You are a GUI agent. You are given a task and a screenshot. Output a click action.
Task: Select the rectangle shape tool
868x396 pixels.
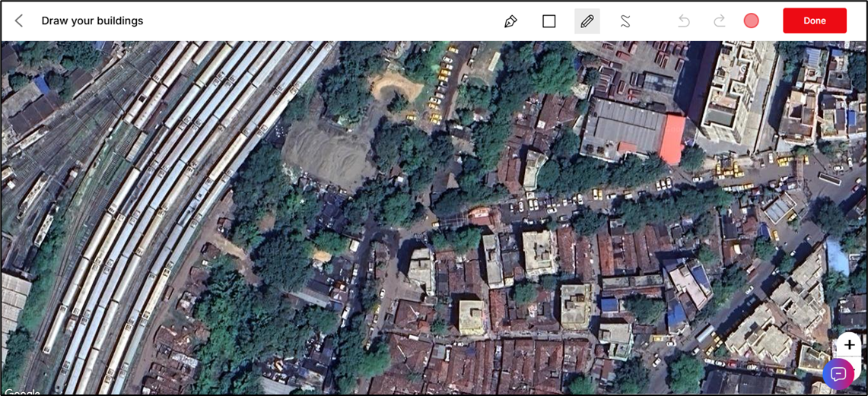click(548, 21)
